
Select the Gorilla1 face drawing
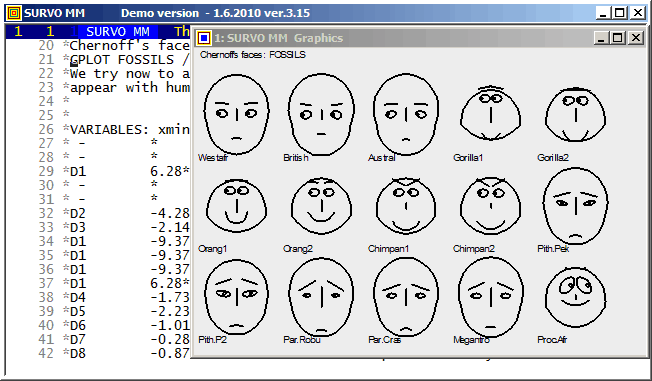tap(490, 113)
